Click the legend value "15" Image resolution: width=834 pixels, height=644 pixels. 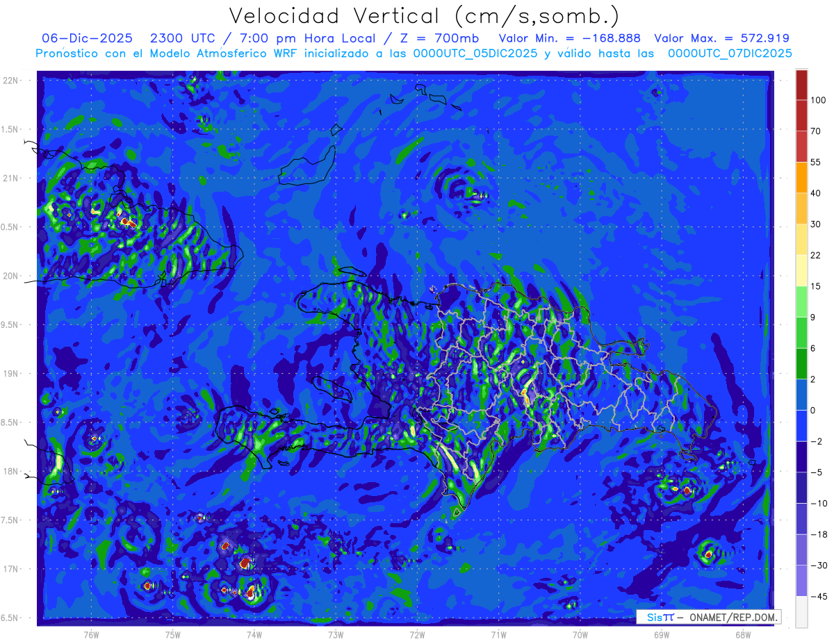tap(816, 286)
